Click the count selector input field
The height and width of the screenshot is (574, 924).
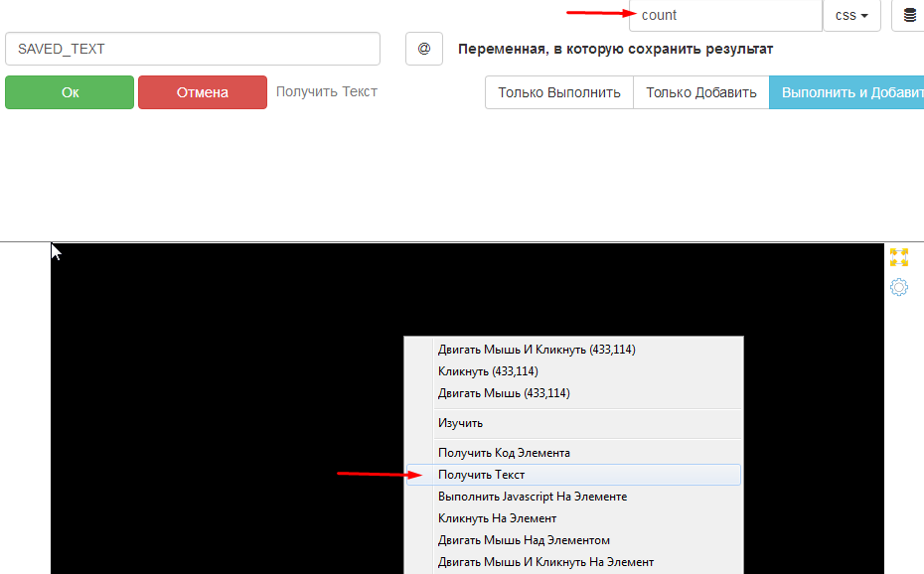tap(725, 16)
